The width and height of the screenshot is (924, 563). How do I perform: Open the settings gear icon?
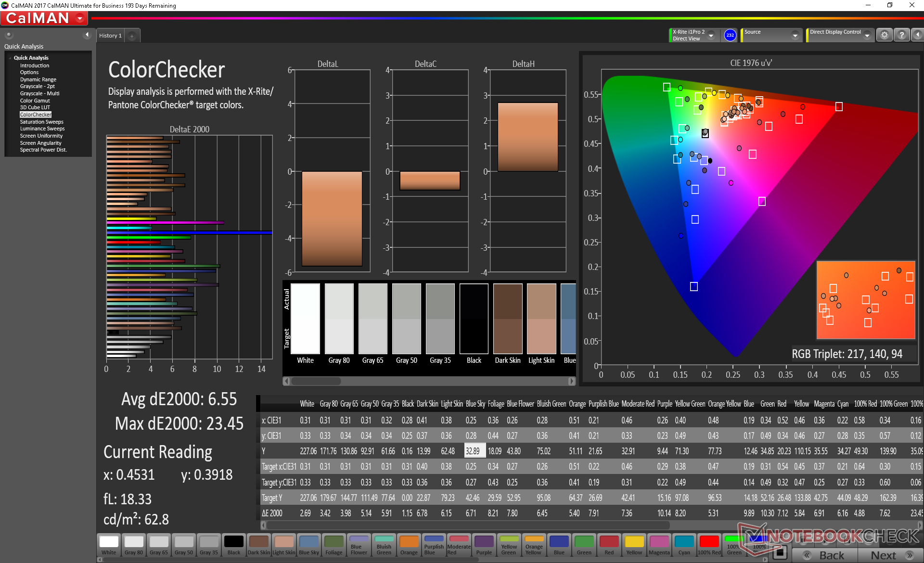point(884,35)
